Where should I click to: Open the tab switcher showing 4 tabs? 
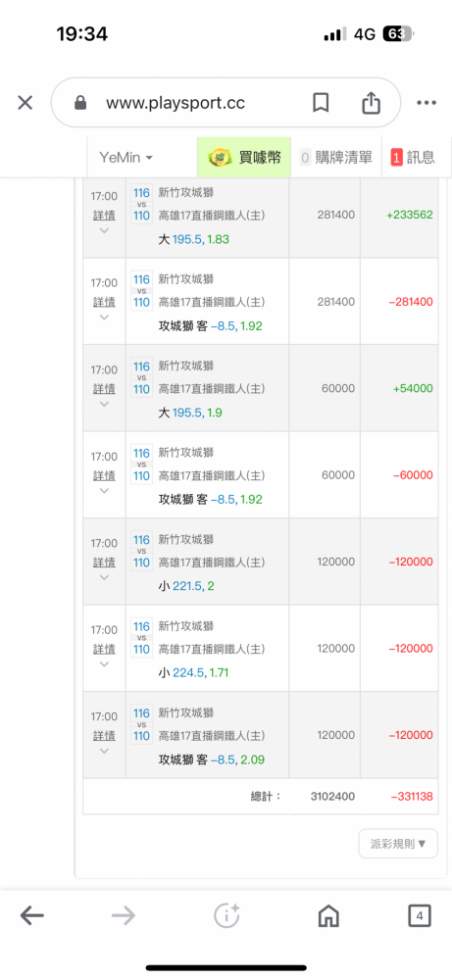point(420,916)
